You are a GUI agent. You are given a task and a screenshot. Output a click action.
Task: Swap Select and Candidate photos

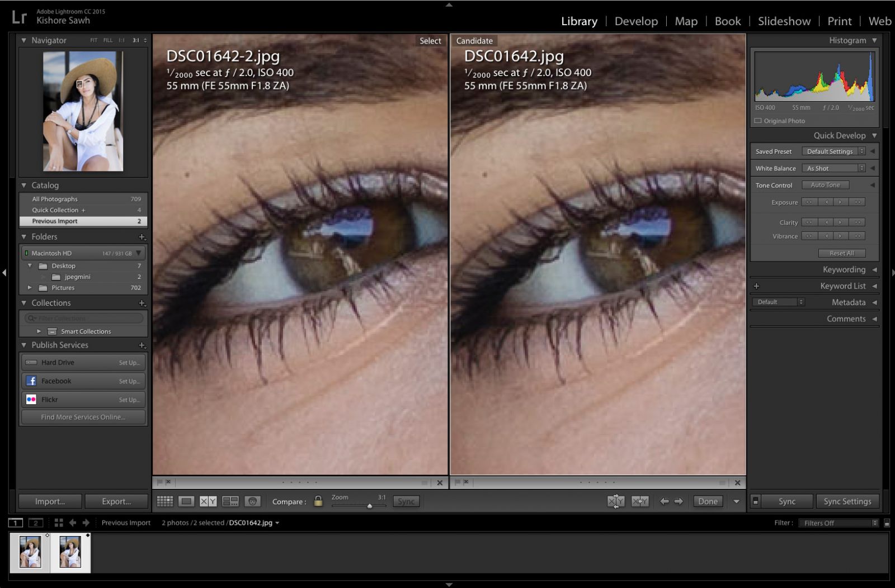(616, 501)
